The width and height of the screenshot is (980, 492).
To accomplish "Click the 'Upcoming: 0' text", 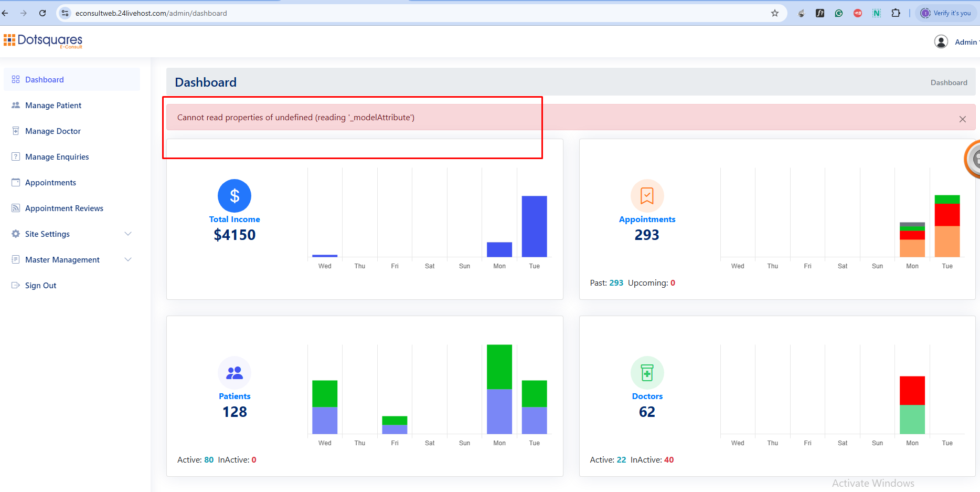I will (x=652, y=283).
